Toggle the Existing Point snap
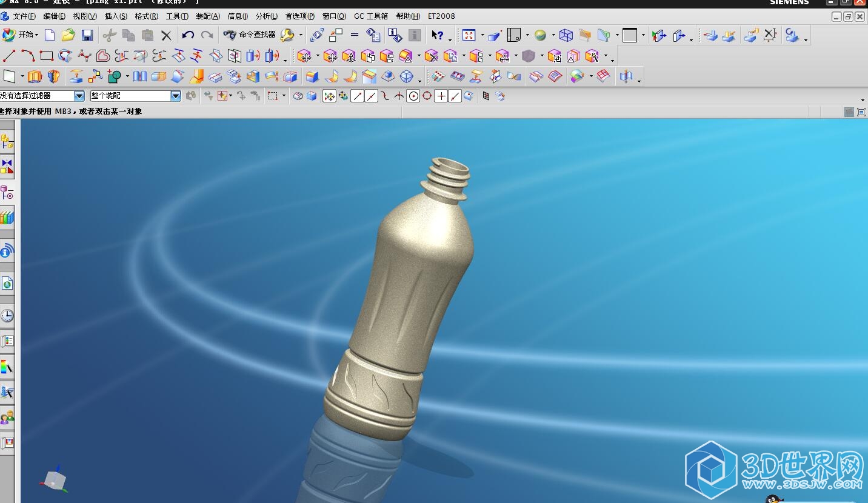 (441, 96)
